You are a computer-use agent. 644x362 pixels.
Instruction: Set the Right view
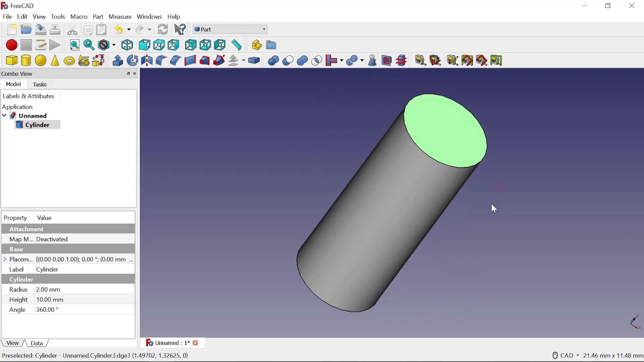pos(174,45)
